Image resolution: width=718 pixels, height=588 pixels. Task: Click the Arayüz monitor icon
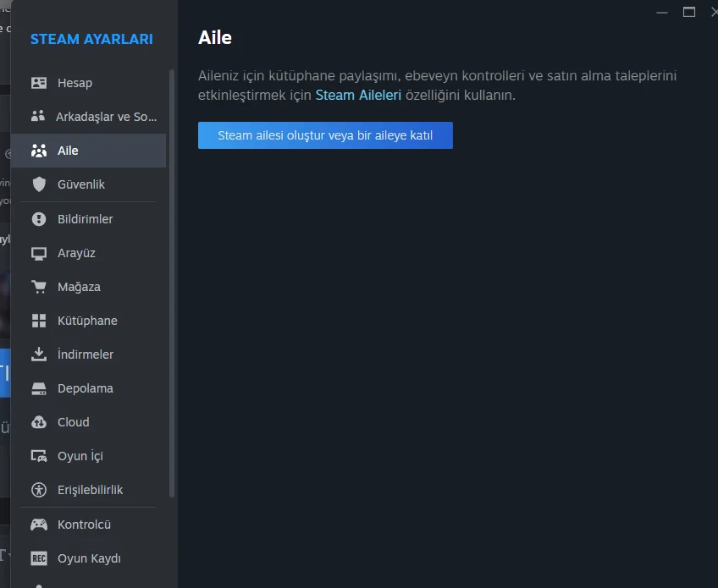click(x=39, y=253)
